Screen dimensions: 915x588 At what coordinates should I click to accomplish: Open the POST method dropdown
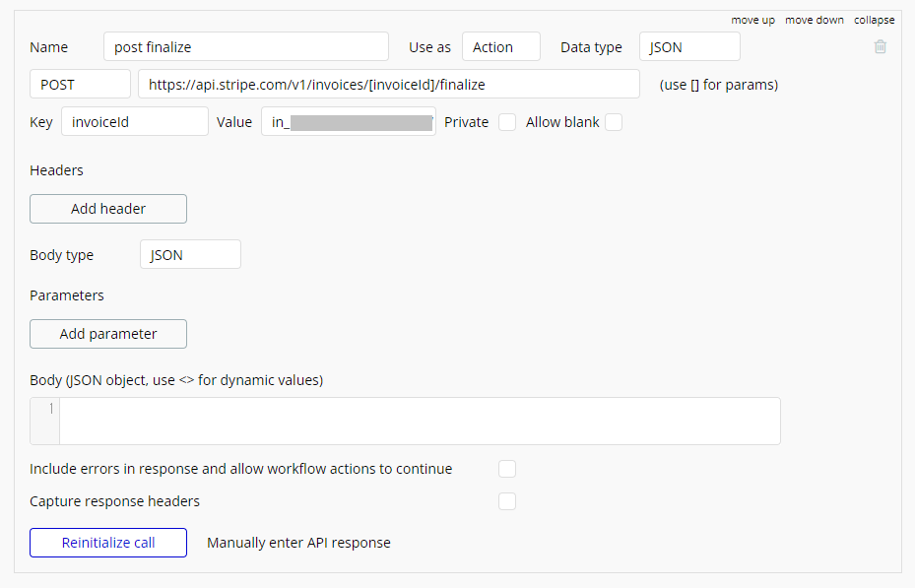click(80, 85)
